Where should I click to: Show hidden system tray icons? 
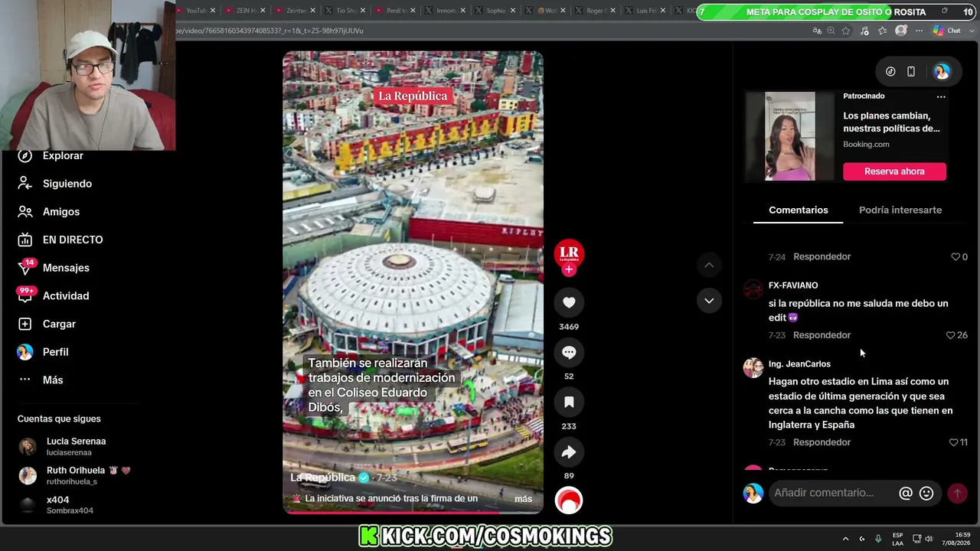[845, 539]
